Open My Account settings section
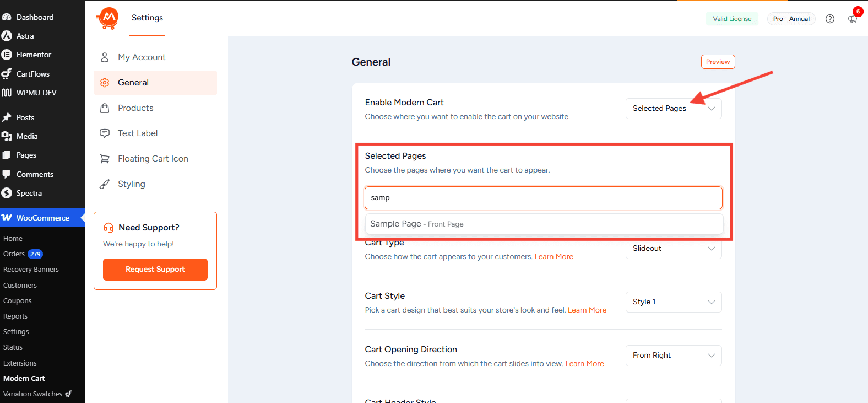Screen dimensions: 868x403 pyautogui.click(x=155, y=57)
